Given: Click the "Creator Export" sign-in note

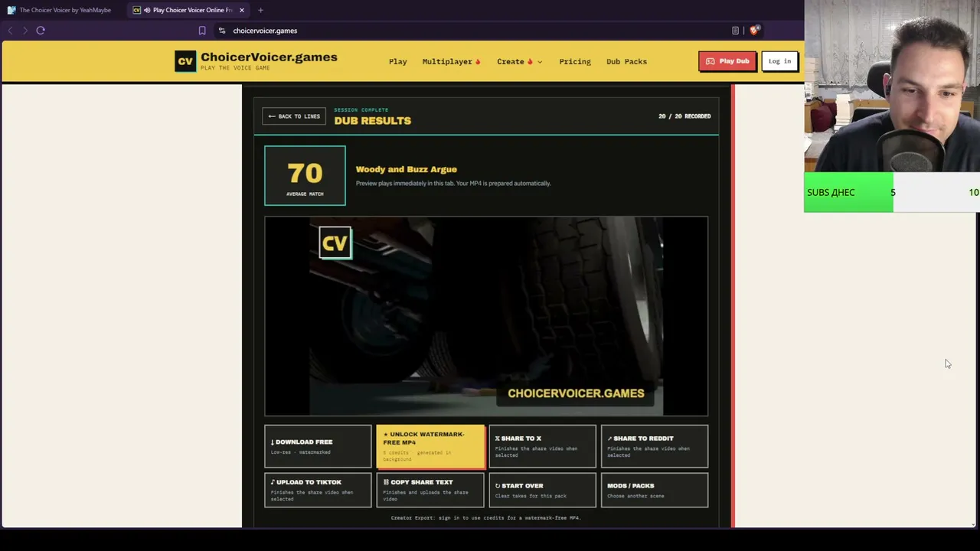Looking at the screenshot, I should coord(486,518).
